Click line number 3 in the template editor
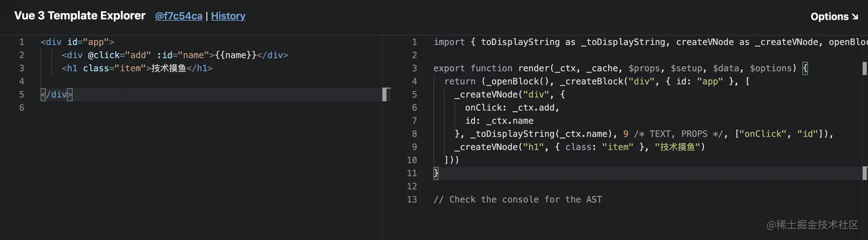Image resolution: width=868 pixels, height=240 pixels. [21, 68]
